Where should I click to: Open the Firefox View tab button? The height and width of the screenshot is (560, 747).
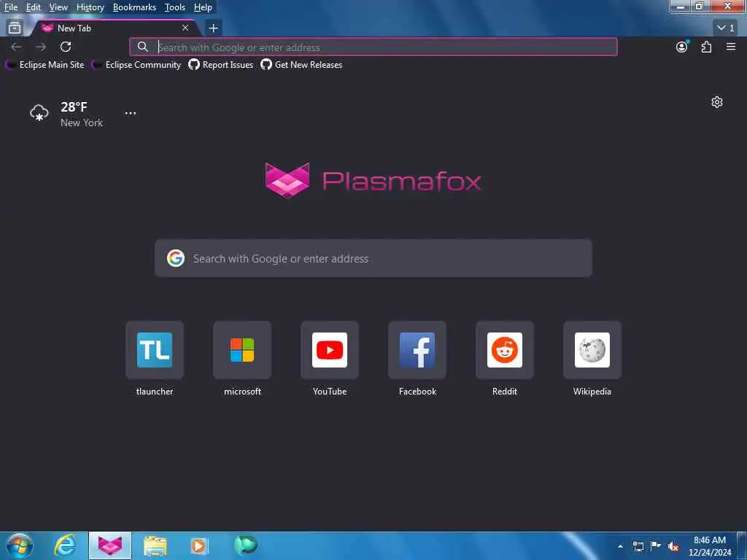point(15,28)
